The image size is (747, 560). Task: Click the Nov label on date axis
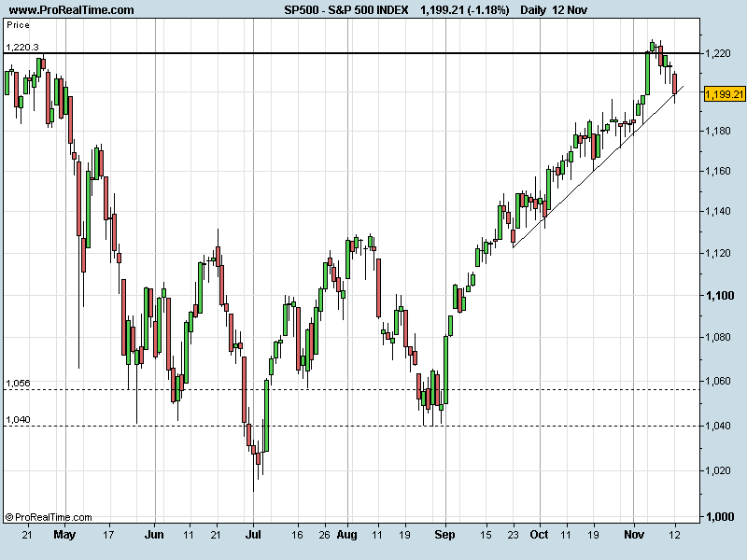coord(634,534)
